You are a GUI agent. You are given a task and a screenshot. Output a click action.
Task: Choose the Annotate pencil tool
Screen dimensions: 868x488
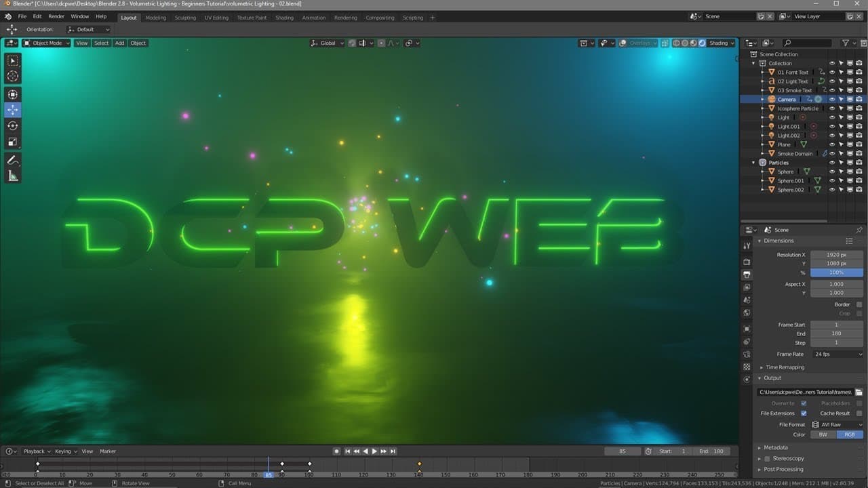[x=13, y=161]
